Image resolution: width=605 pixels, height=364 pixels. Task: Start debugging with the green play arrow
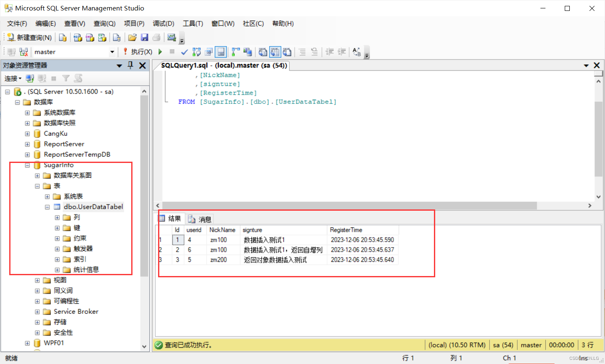[160, 52]
